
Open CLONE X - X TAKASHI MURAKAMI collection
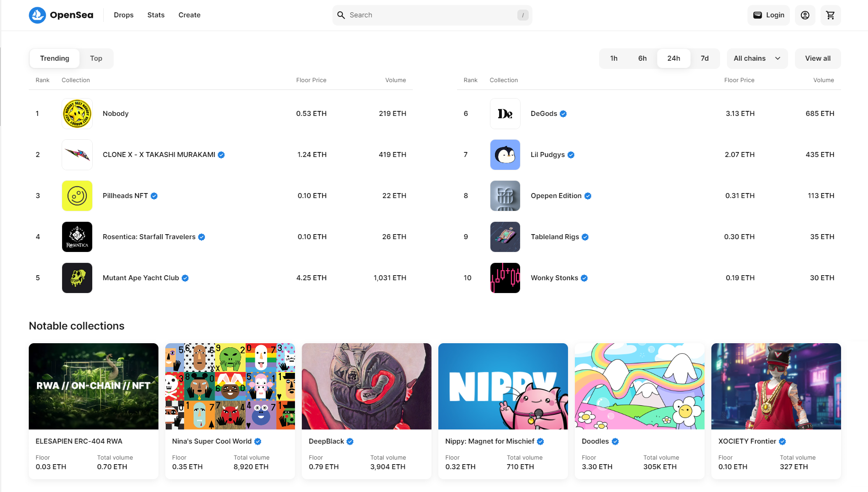coord(159,155)
